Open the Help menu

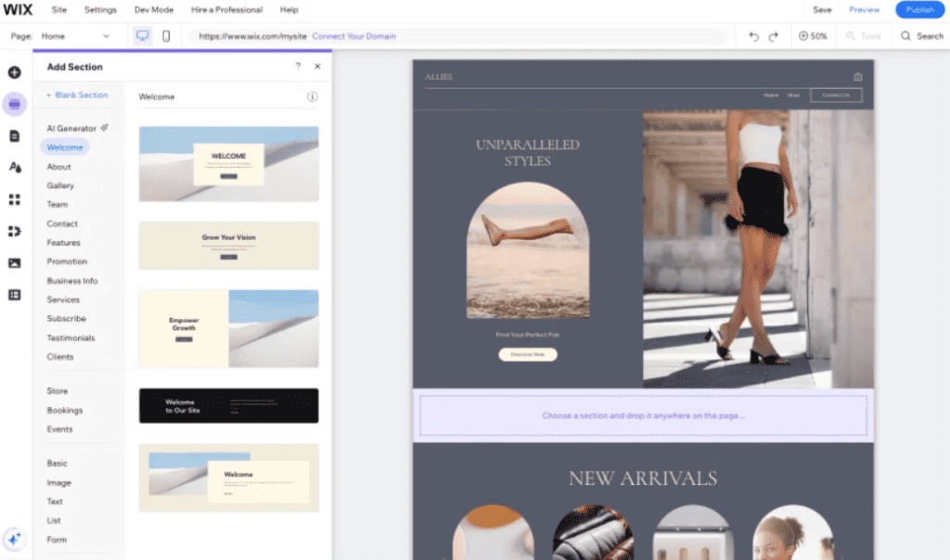pos(289,9)
